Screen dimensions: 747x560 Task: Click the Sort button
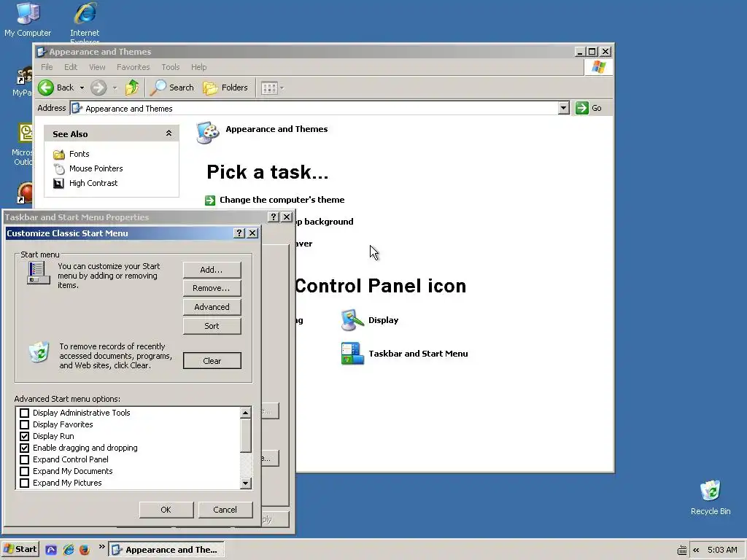pyautogui.click(x=212, y=326)
